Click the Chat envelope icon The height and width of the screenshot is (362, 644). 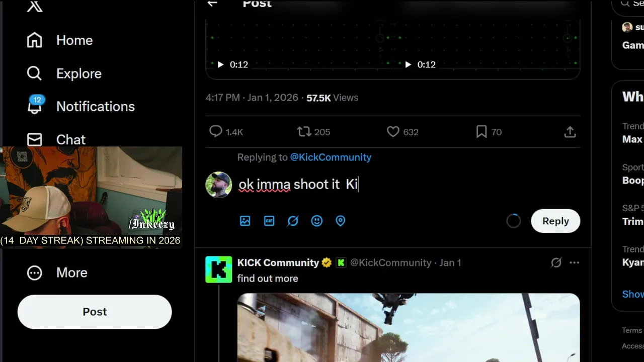[35, 139]
